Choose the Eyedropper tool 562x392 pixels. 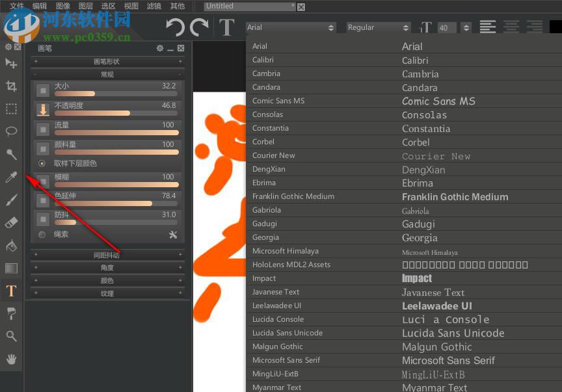(10, 177)
